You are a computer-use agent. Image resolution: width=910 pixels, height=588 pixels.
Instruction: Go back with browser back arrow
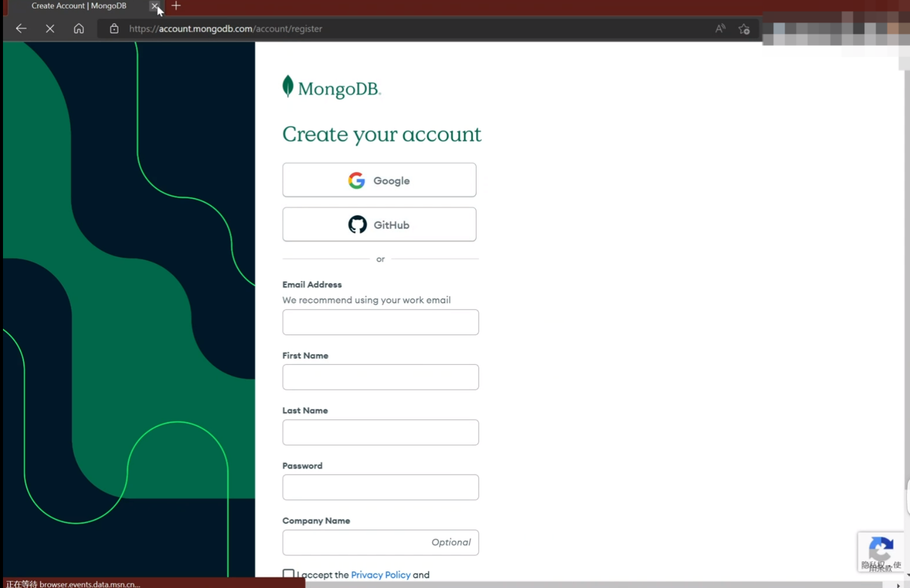click(x=21, y=29)
